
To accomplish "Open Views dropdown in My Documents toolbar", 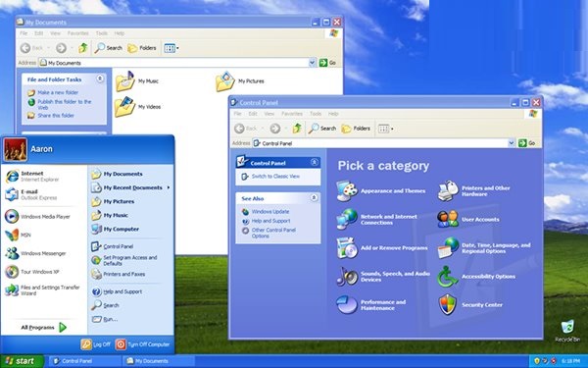I will point(171,48).
